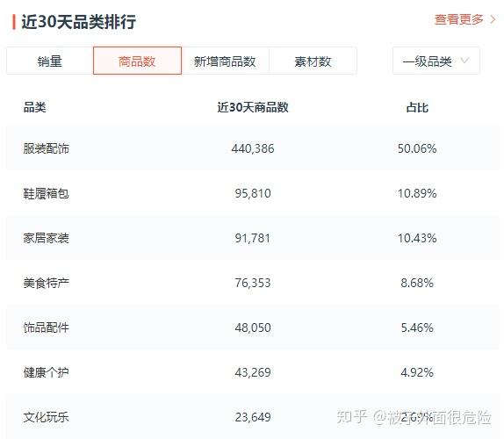Open the 查看更多 link
Screen dimensions: 504x439
pos(458,19)
